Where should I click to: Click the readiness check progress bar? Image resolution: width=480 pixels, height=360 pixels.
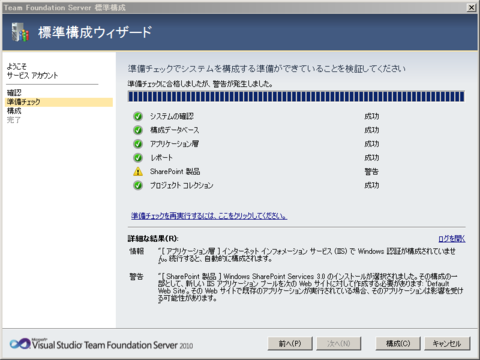click(296, 97)
